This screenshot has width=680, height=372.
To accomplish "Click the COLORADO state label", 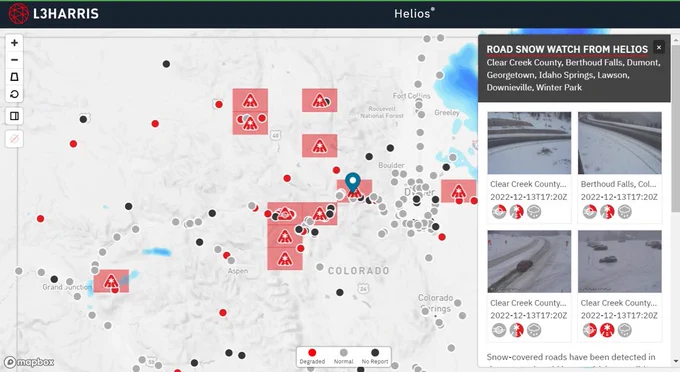I will pyautogui.click(x=359, y=271).
